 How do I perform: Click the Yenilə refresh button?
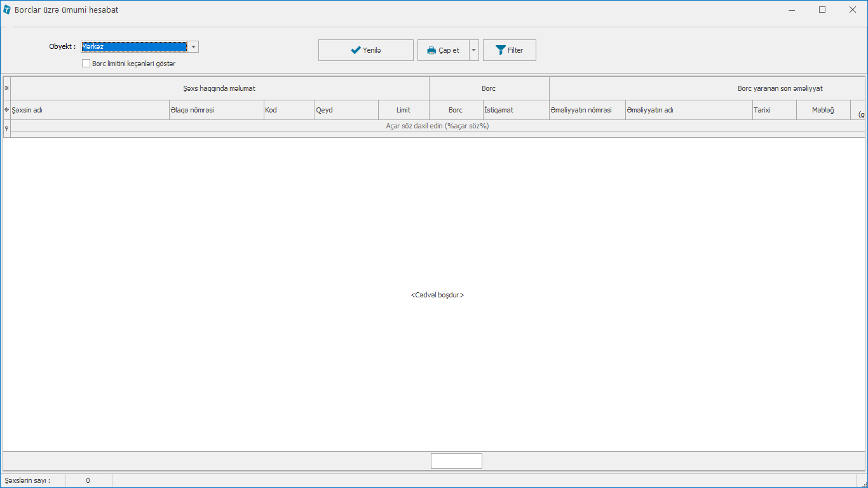click(x=365, y=50)
